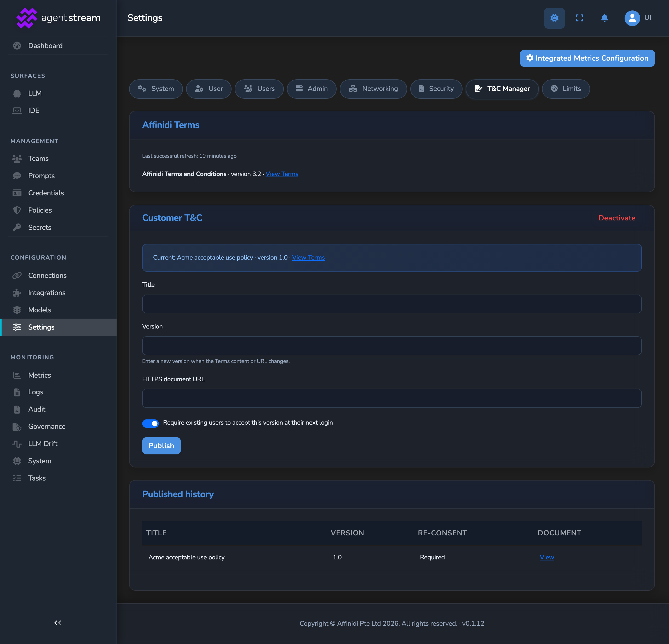Click the IDE laptop icon
This screenshot has height=644, width=669.
click(x=17, y=110)
